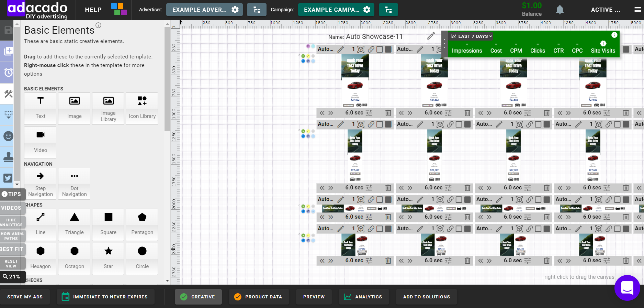Tick the empty checkbox on first Auto slide

[x=380, y=49]
